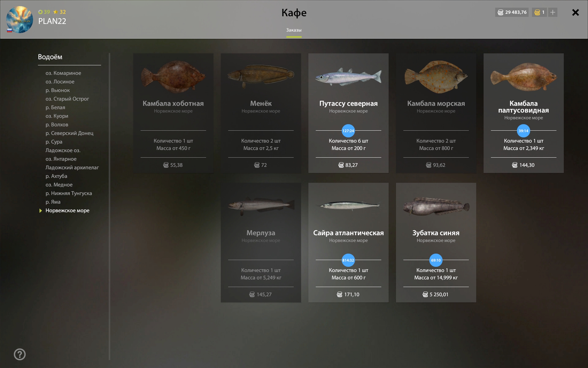Select Ладожский архипелаг waterbody
The width and height of the screenshot is (588, 368).
[72, 167]
